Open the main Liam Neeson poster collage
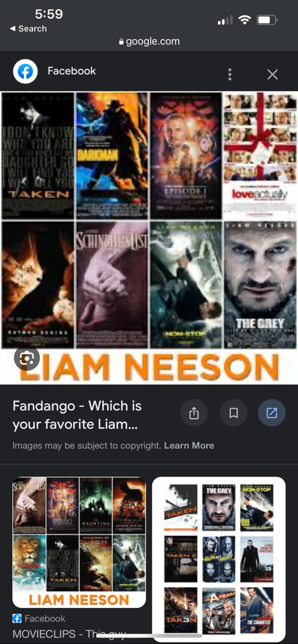Viewport: 298px width, 644px height. pyautogui.click(x=149, y=238)
